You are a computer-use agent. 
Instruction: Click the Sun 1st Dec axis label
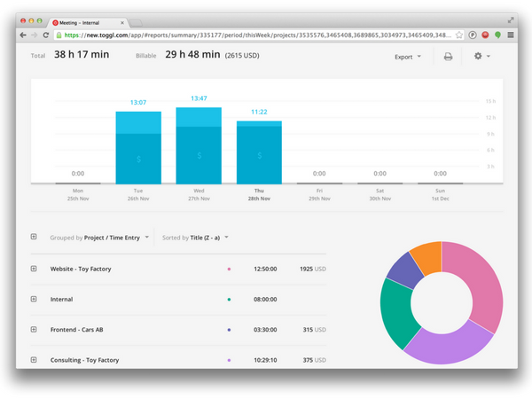point(441,194)
